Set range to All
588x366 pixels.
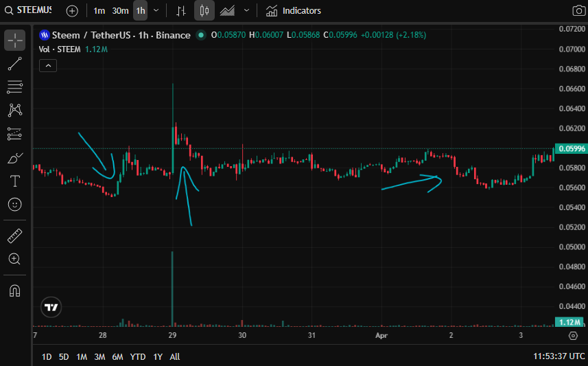click(175, 356)
